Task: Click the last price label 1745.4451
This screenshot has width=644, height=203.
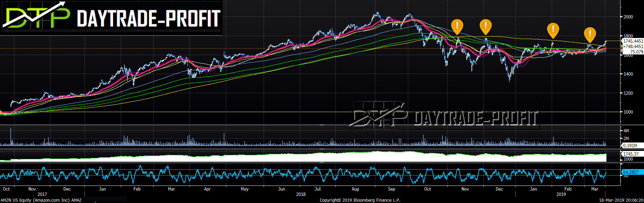Action: click(633, 41)
